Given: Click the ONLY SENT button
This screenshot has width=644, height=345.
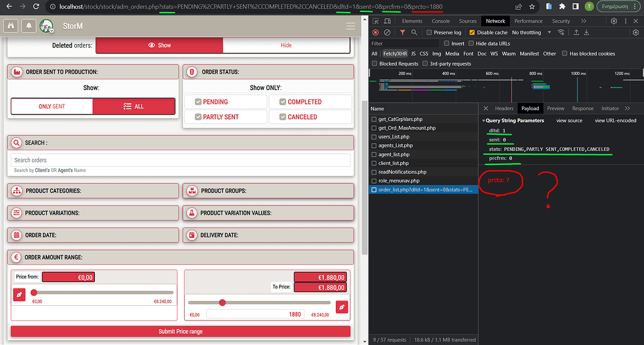Looking at the screenshot, I should point(52,106).
